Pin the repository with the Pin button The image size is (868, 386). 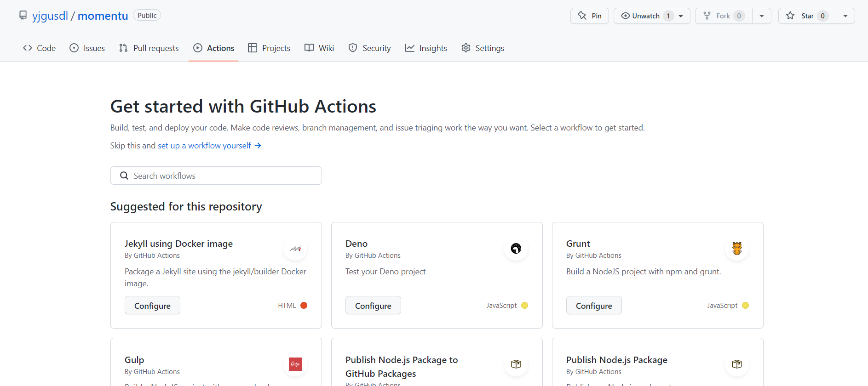[x=590, y=16]
